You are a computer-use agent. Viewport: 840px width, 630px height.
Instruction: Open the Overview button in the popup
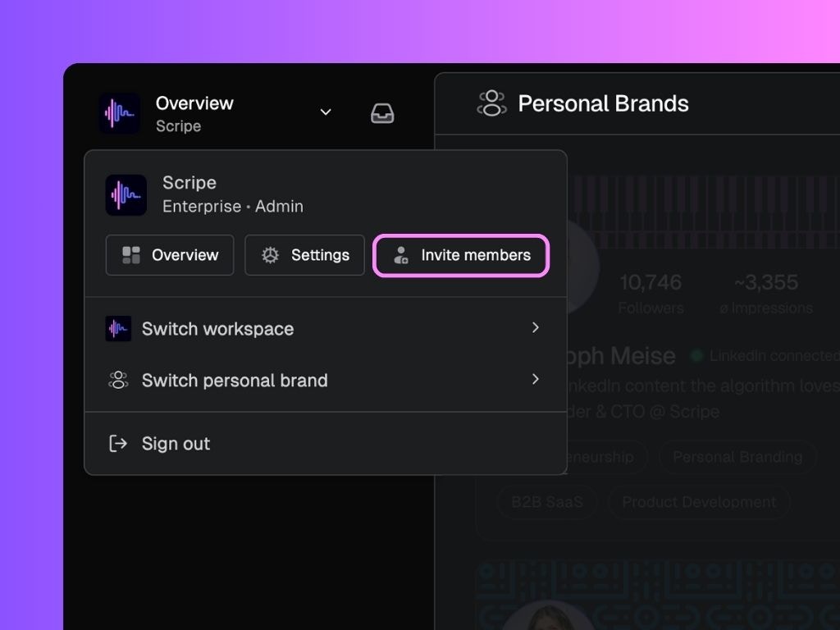tap(170, 255)
